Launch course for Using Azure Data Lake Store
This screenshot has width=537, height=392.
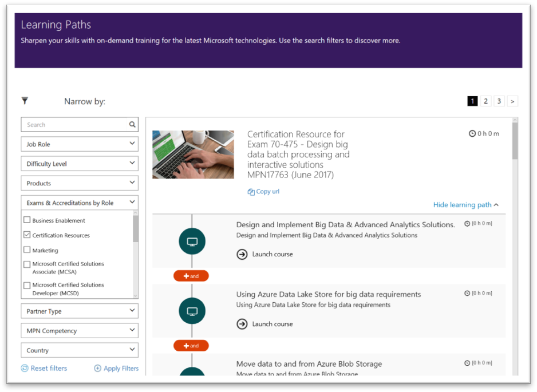click(x=273, y=324)
